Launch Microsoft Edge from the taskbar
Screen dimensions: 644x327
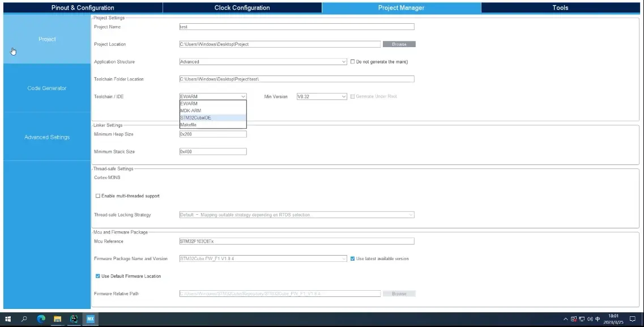[x=41, y=319]
